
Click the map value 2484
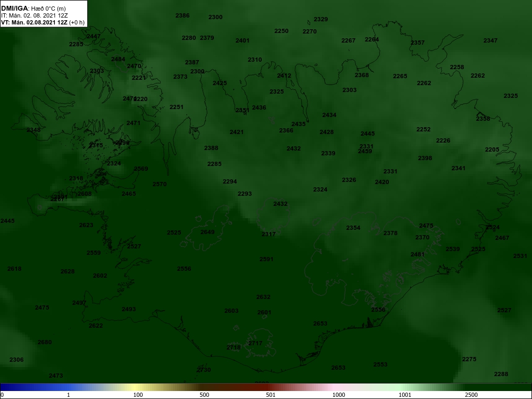pyautogui.click(x=119, y=60)
